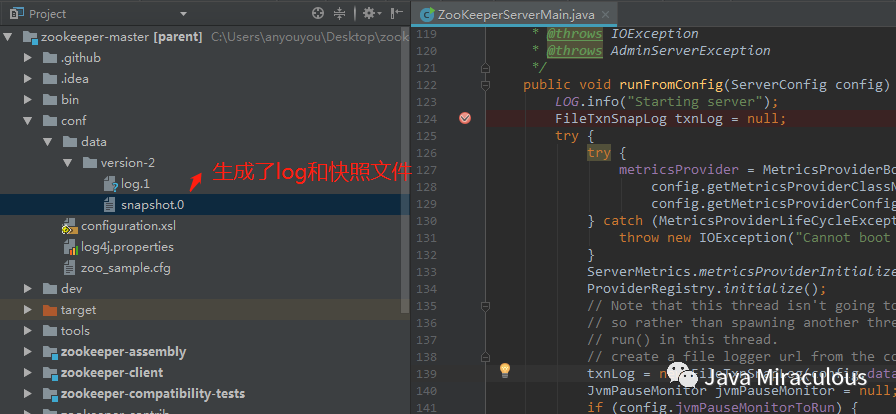Select the version-2 folder row
The height and width of the screenshot is (414, 896).
click(x=205, y=163)
